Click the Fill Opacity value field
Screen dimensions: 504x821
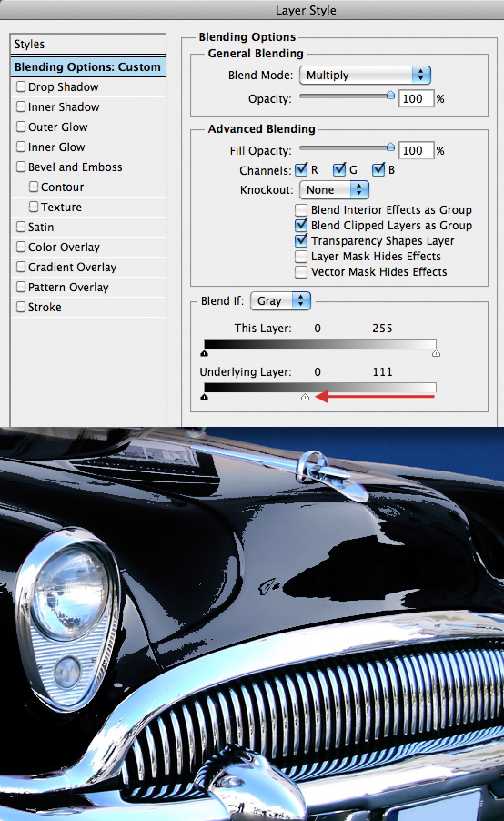pyautogui.click(x=416, y=151)
